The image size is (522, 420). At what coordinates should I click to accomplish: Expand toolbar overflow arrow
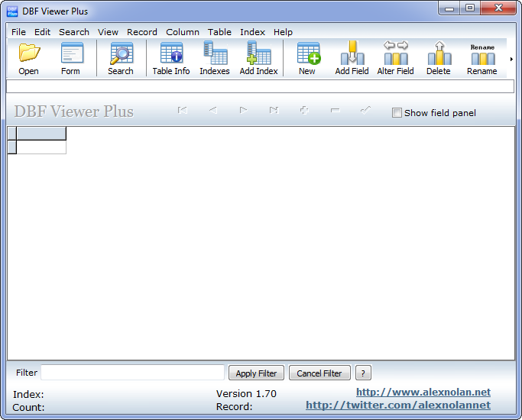[511, 60]
